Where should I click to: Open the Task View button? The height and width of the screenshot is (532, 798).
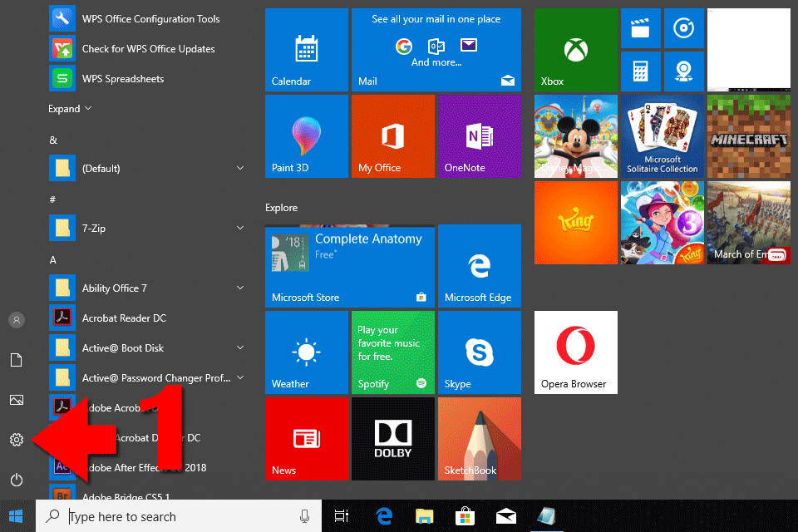pos(341,516)
